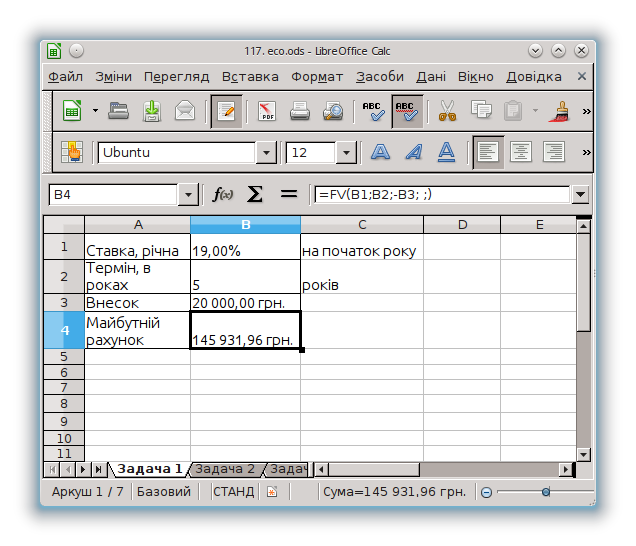636x546 pixels.
Task: Open the Формат menu
Action: pyautogui.click(x=317, y=77)
